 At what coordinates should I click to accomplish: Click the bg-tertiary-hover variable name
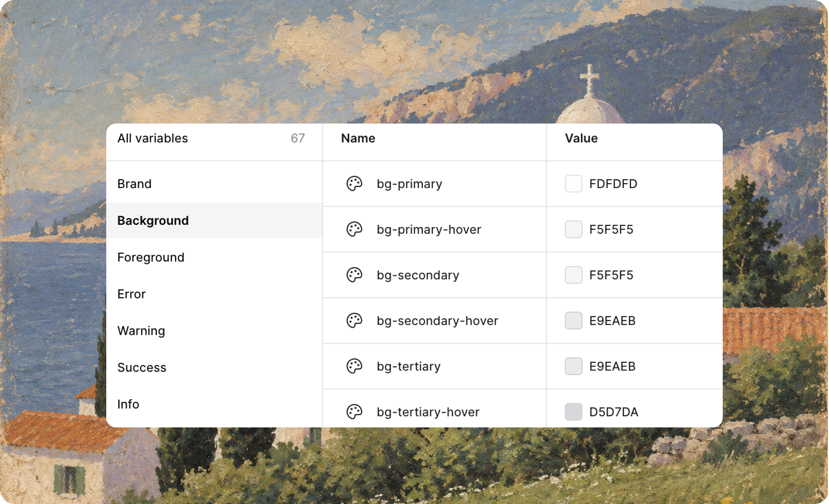(x=428, y=412)
